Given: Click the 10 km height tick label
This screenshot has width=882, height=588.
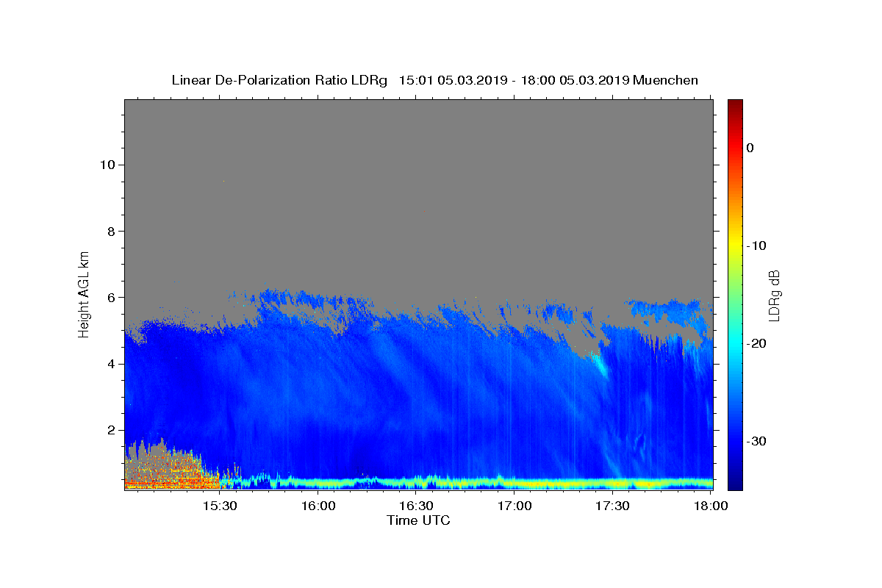Looking at the screenshot, I should pos(106,164).
